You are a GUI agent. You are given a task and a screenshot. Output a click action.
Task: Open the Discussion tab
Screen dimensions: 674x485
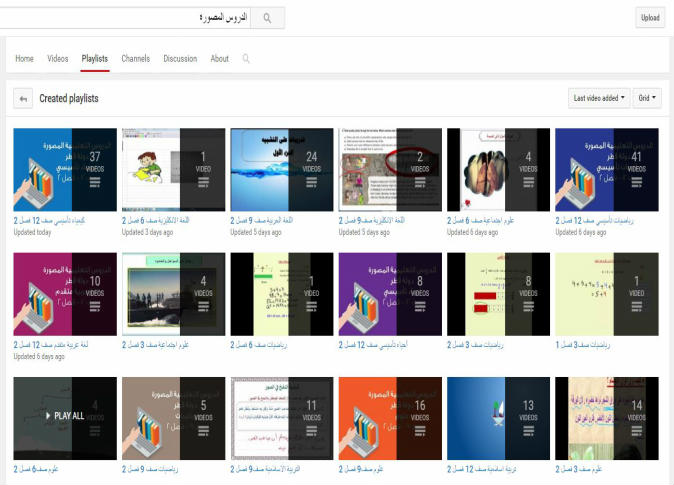click(x=180, y=59)
